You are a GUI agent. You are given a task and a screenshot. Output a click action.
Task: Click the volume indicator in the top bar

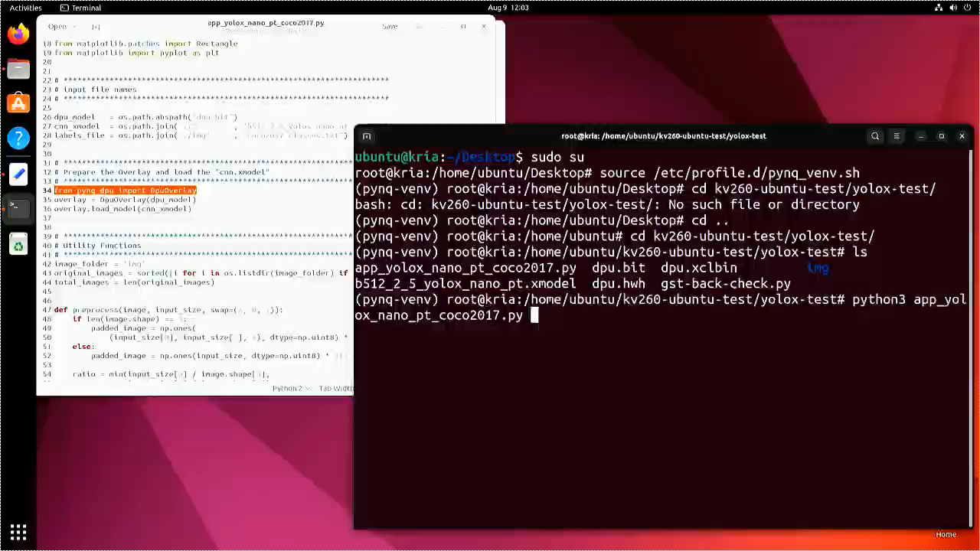tap(952, 8)
